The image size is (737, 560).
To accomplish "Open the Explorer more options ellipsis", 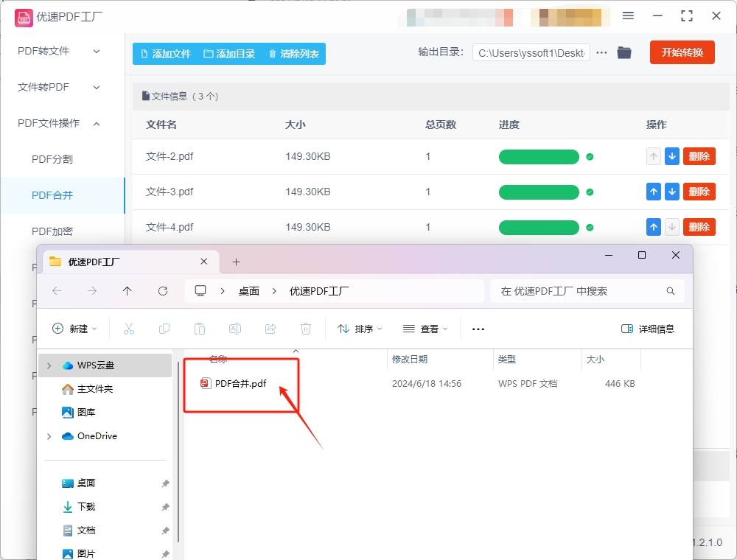I will pos(478,329).
